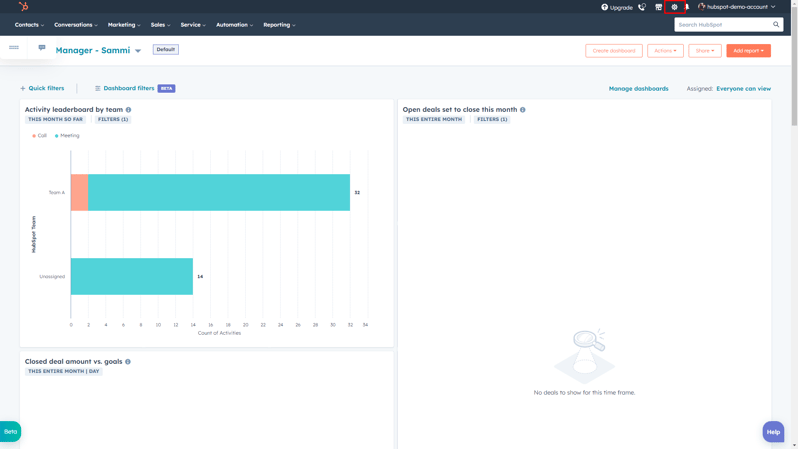Click the THIS ENTIRE MONTH tag on Open deals

(x=434, y=119)
